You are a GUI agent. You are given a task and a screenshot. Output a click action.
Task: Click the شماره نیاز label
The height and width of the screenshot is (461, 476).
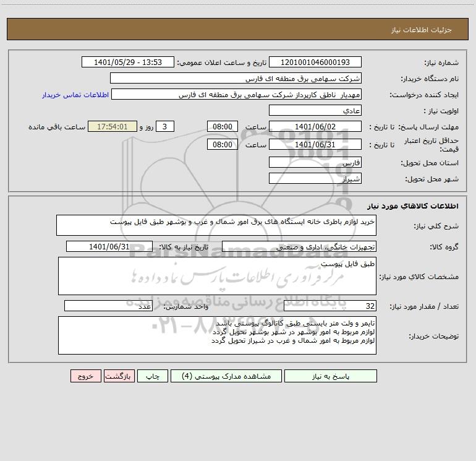441,62
